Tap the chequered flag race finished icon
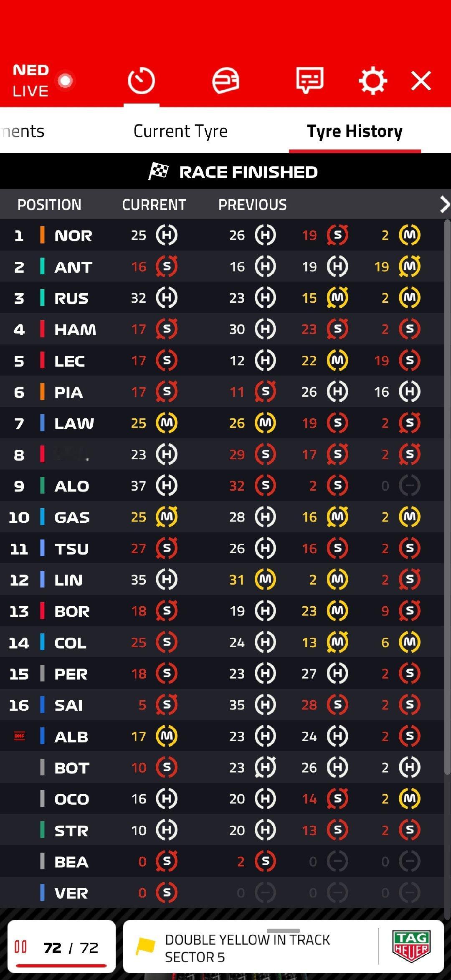The height and width of the screenshot is (980, 451). 158,172
